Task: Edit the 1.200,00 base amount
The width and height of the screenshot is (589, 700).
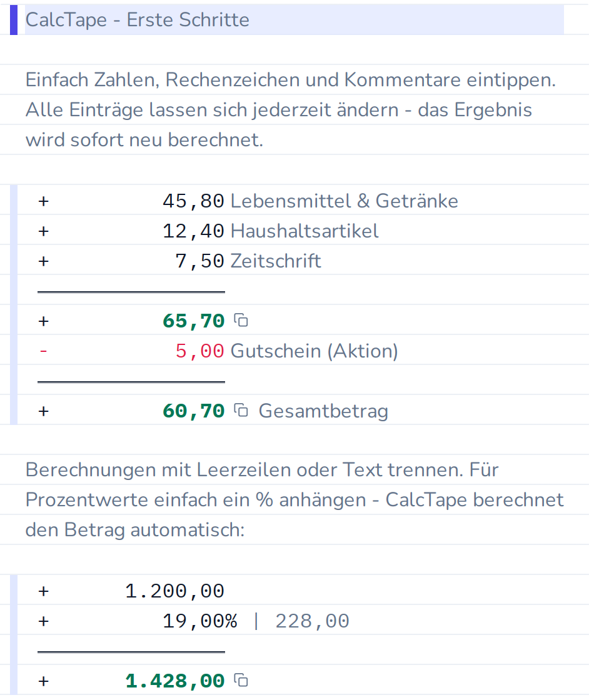Action: click(174, 591)
